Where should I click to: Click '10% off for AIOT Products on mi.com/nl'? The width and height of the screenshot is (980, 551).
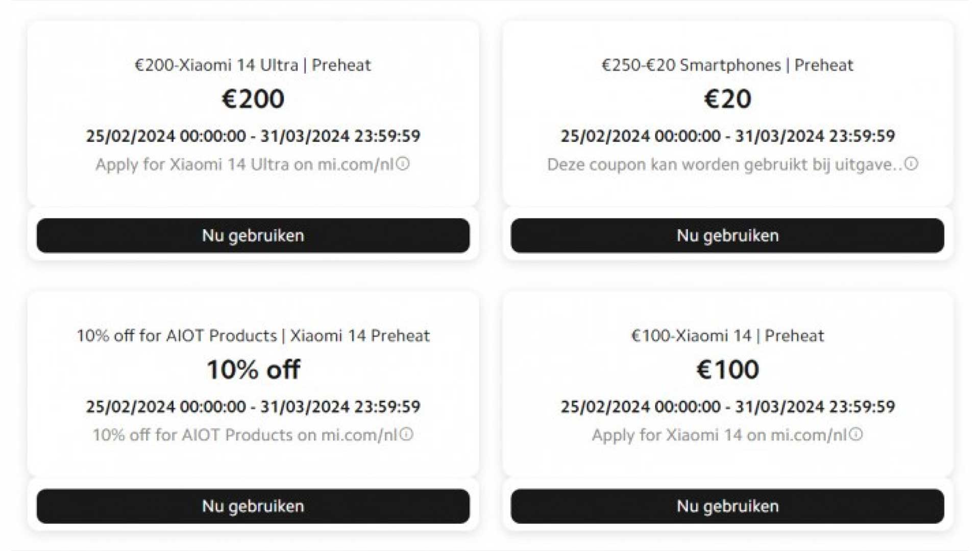coord(245,435)
